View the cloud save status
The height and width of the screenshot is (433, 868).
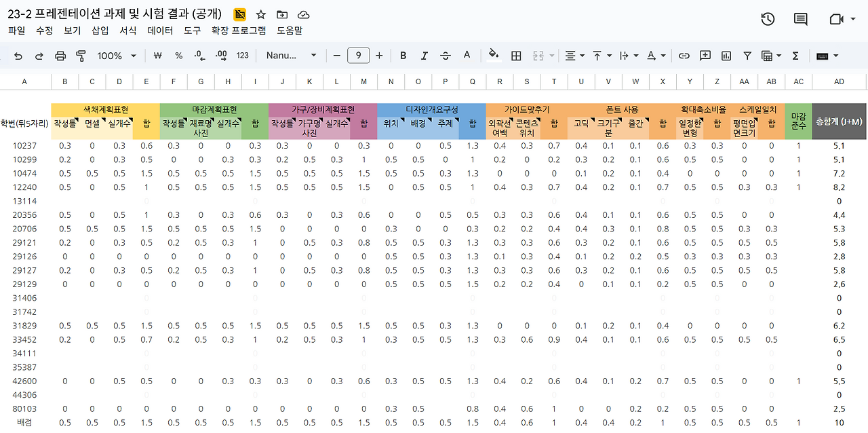304,14
